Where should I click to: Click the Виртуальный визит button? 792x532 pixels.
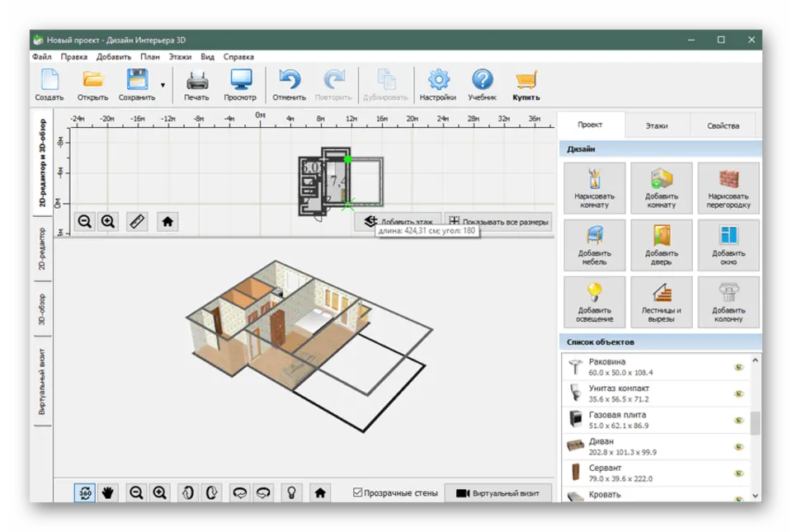[x=497, y=493]
